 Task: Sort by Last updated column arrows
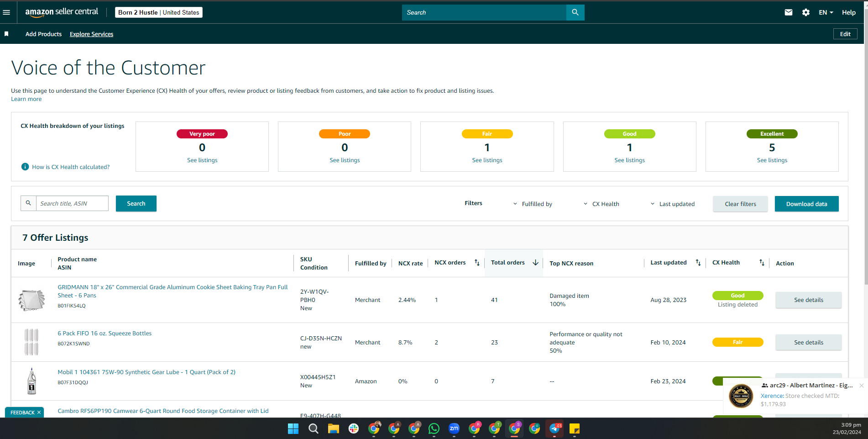tap(698, 263)
